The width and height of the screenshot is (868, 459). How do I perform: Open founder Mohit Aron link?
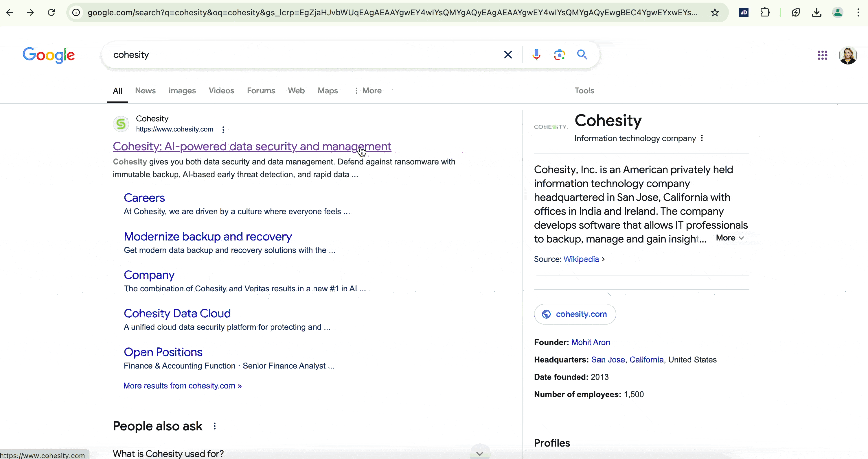click(x=590, y=342)
